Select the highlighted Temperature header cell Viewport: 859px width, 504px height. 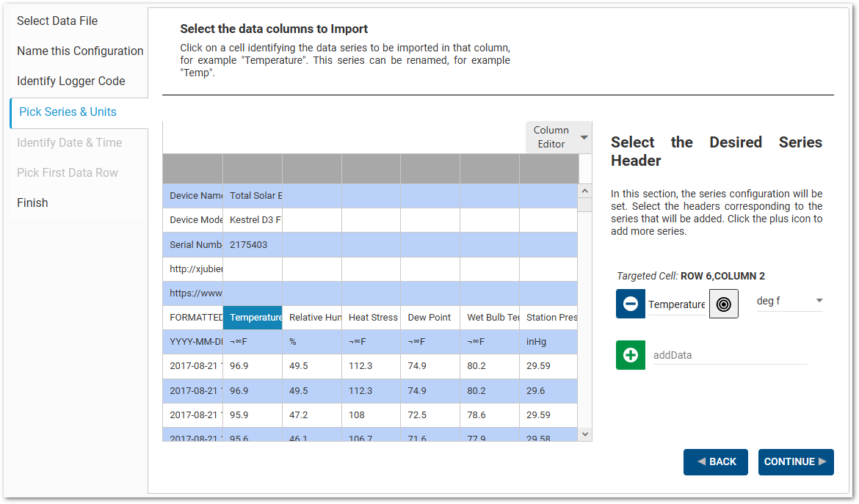[253, 318]
